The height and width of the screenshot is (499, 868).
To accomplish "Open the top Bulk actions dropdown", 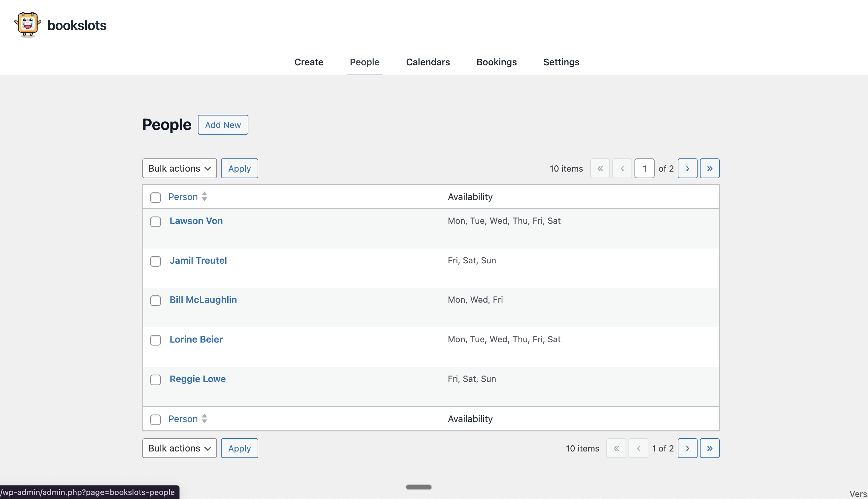I will click(x=179, y=168).
